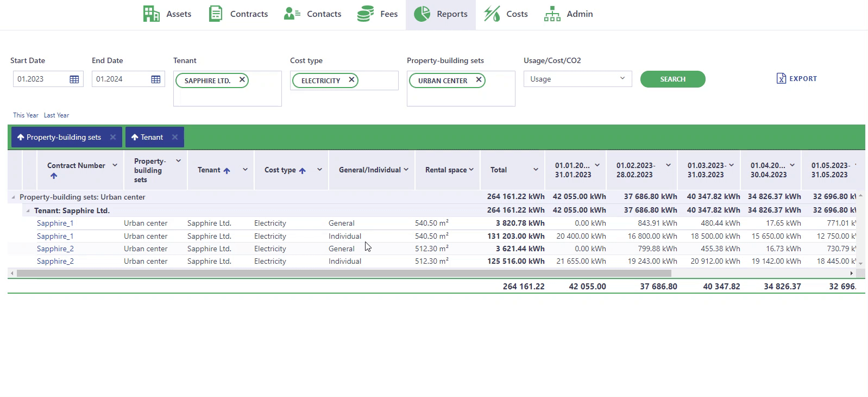Click the horizontal scrollbar right arrow
This screenshot has height=397, width=868.
851,273
